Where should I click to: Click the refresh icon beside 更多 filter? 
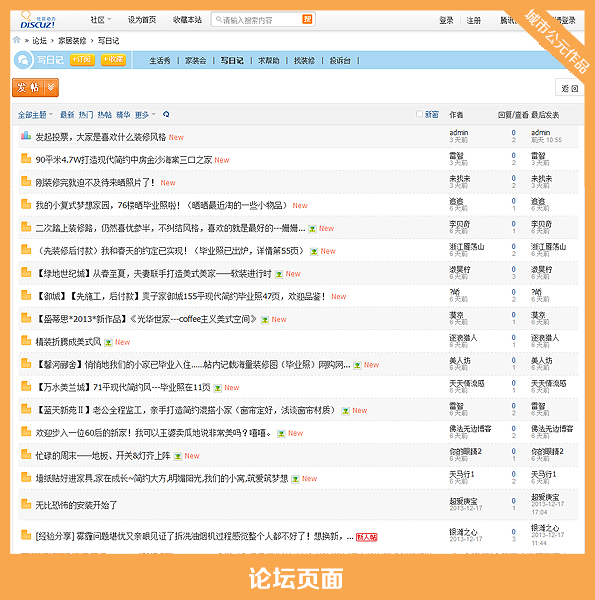click(x=166, y=114)
